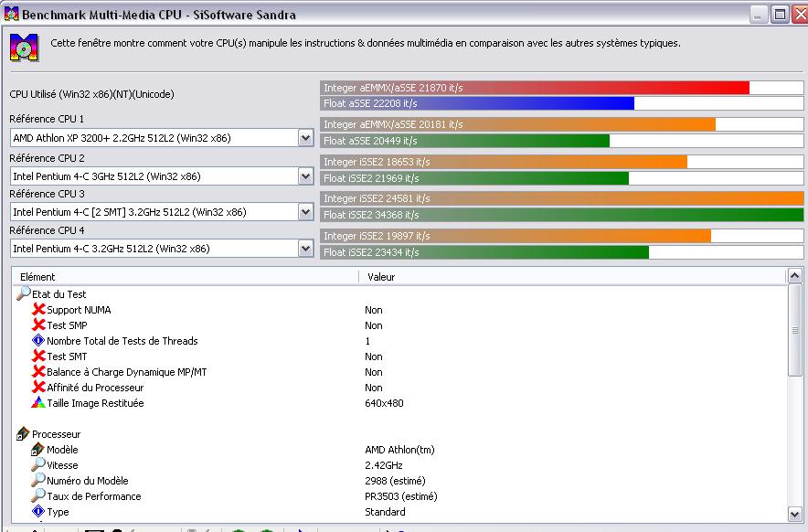This screenshot has height=532, width=808.
Task: Open the Référence CPU 4 dropdown (Pentium 4-C 3.2GHz)
Action: click(x=305, y=249)
